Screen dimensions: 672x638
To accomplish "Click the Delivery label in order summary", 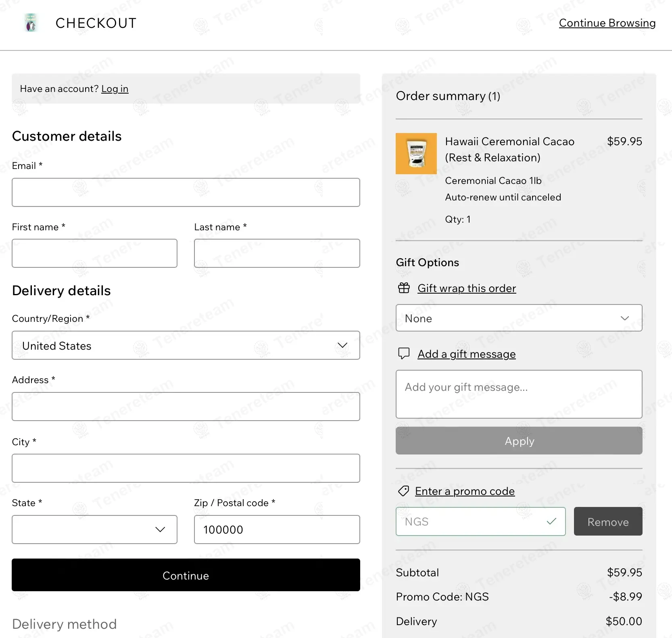I will tap(417, 621).
